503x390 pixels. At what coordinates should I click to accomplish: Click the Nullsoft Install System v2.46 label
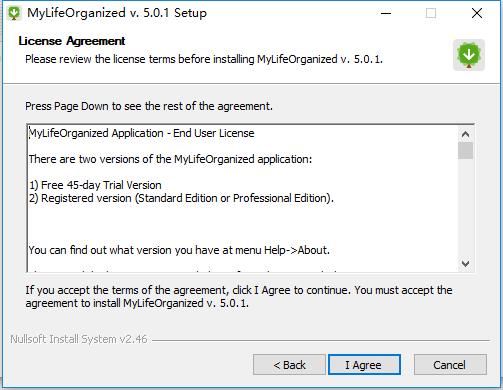click(x=79, y=339)
